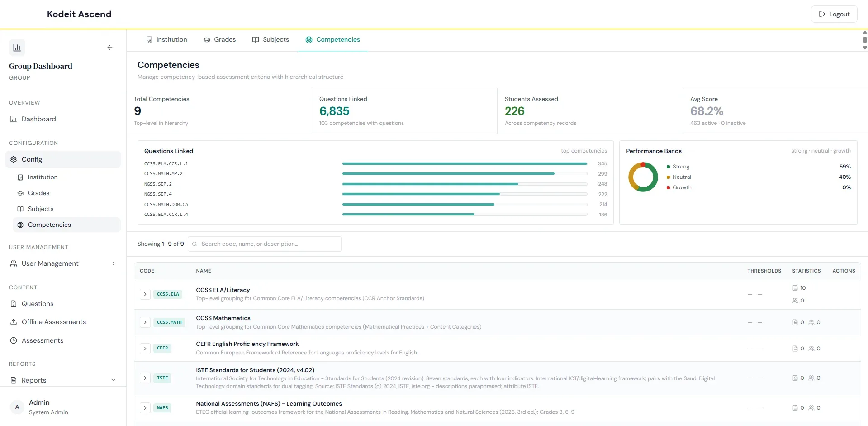Click the Avg Score value 68.2%
Screen dimensions: 868x426
tap(707, 111)
